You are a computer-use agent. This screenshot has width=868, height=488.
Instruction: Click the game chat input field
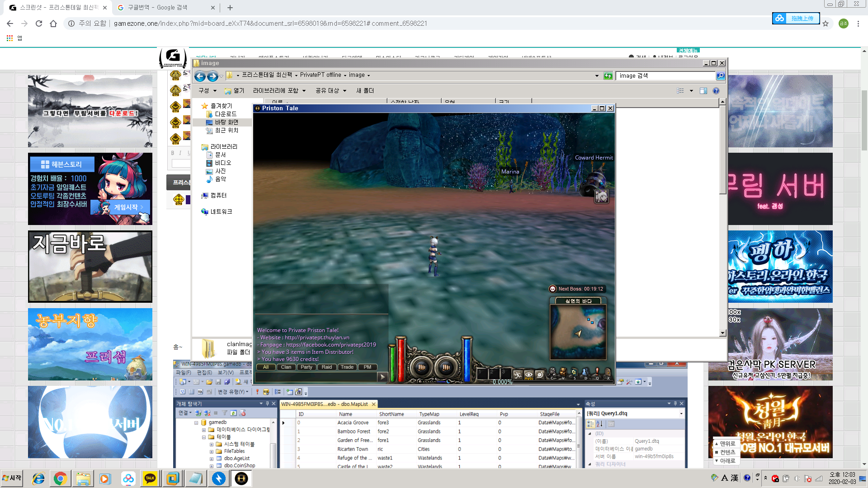[x=316, y=376]
